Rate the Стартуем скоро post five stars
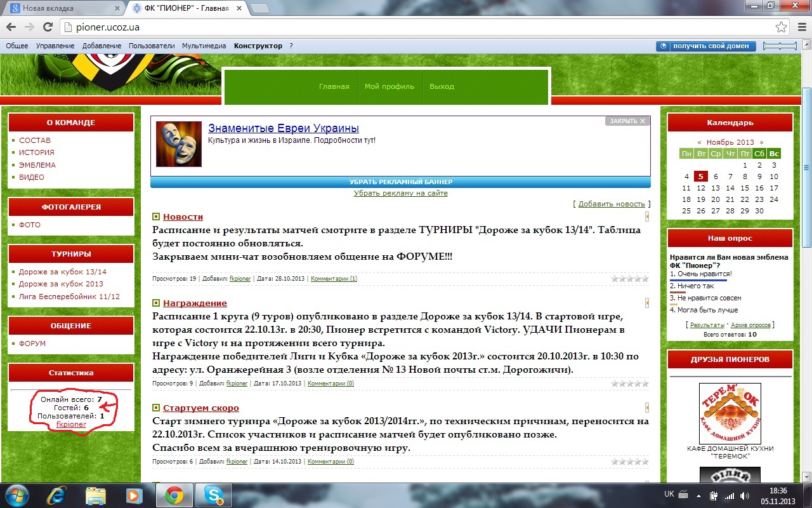The image size is (812, 508). [645, 462]
